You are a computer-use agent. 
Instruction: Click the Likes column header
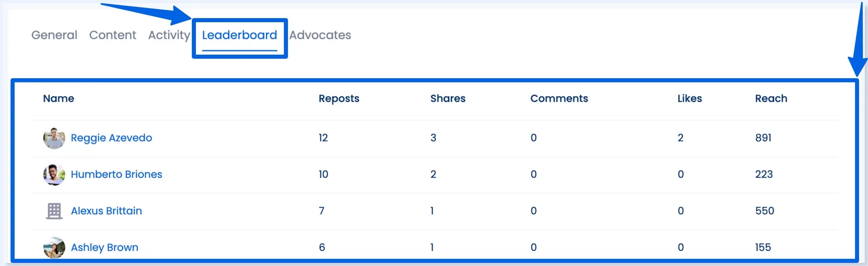coord(690,98)
